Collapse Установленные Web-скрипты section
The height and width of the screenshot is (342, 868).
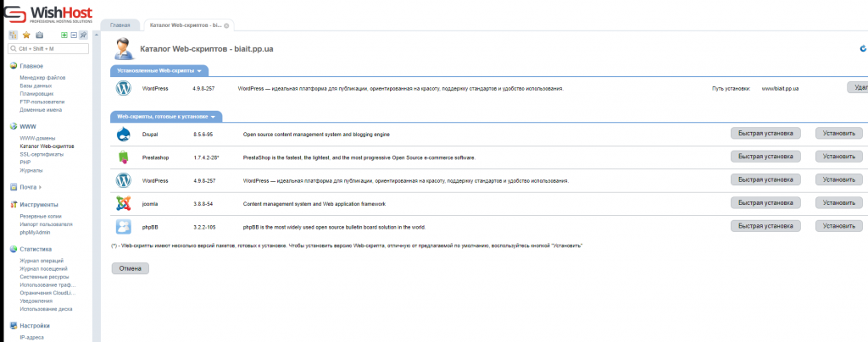(x=159, y=71)
